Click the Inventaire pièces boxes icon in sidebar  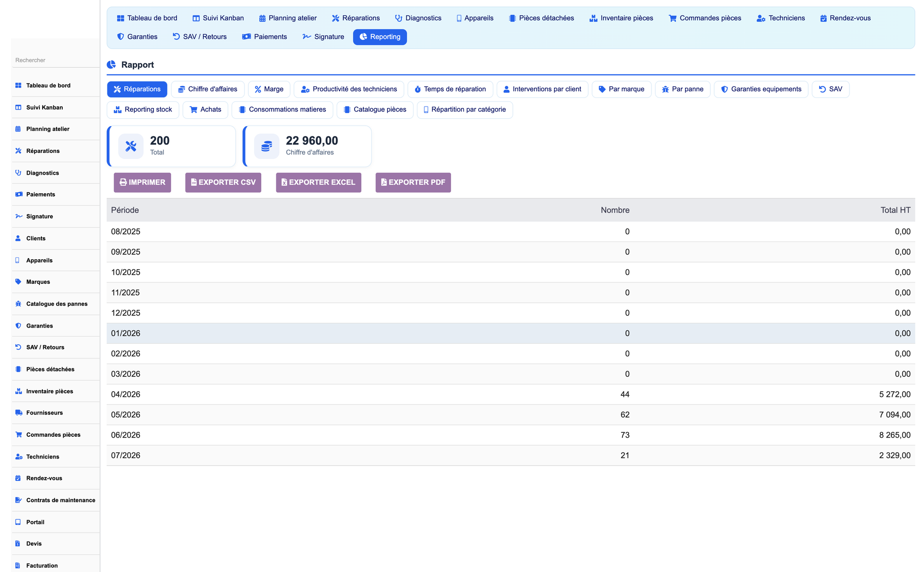click(x=19, y=391)
